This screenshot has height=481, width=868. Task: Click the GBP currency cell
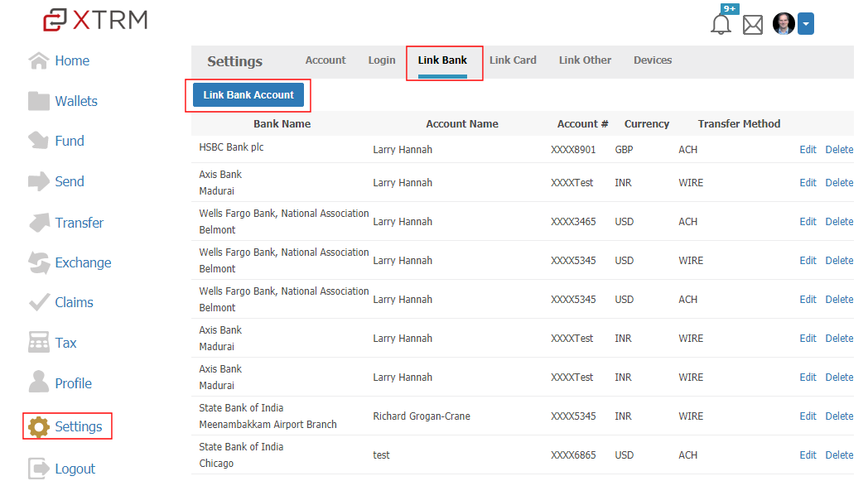[x=624, y=150]
